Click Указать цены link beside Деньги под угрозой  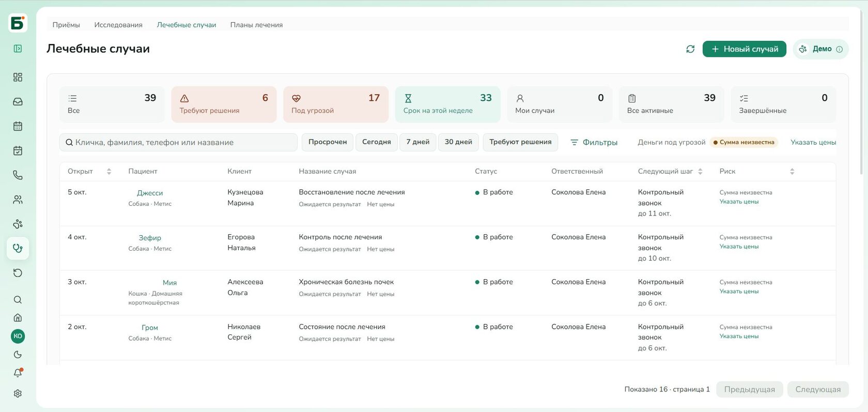coord(813,142)
